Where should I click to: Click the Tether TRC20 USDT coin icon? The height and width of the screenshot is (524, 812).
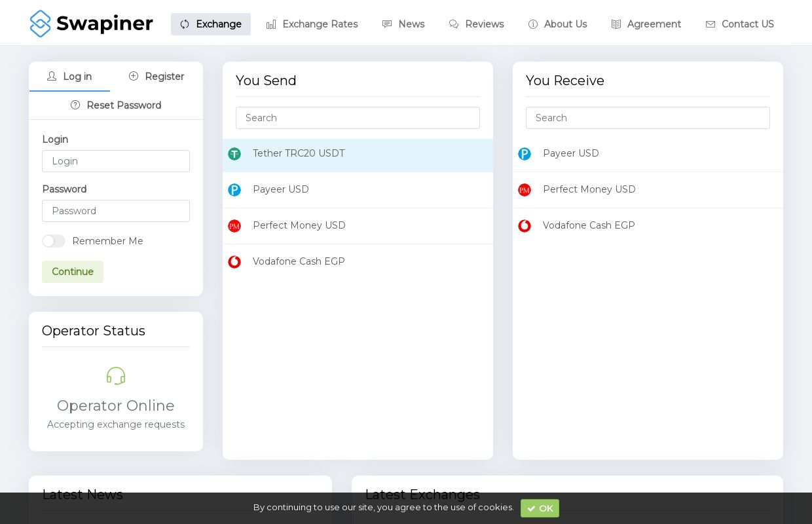(x=234, y=154)
